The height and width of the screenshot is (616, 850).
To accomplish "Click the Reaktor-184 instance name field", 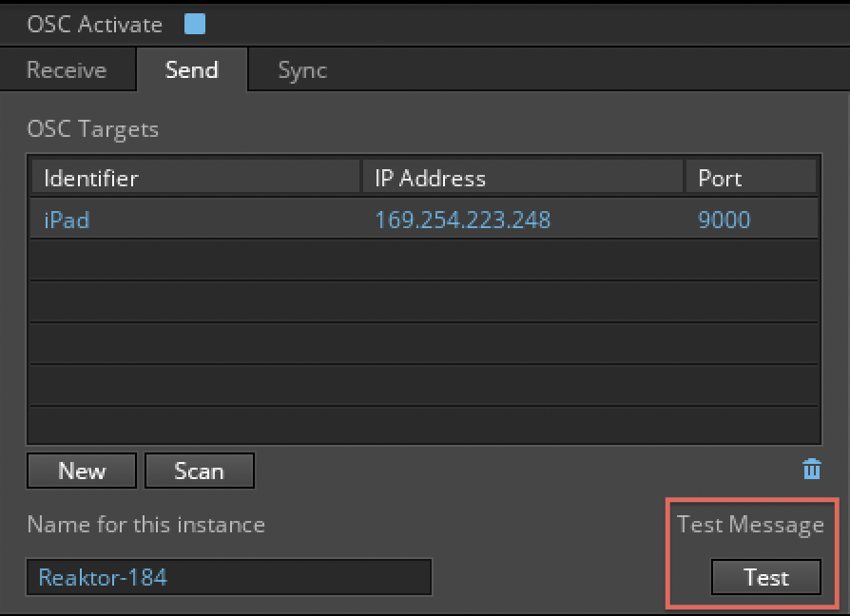I will 228,577.
